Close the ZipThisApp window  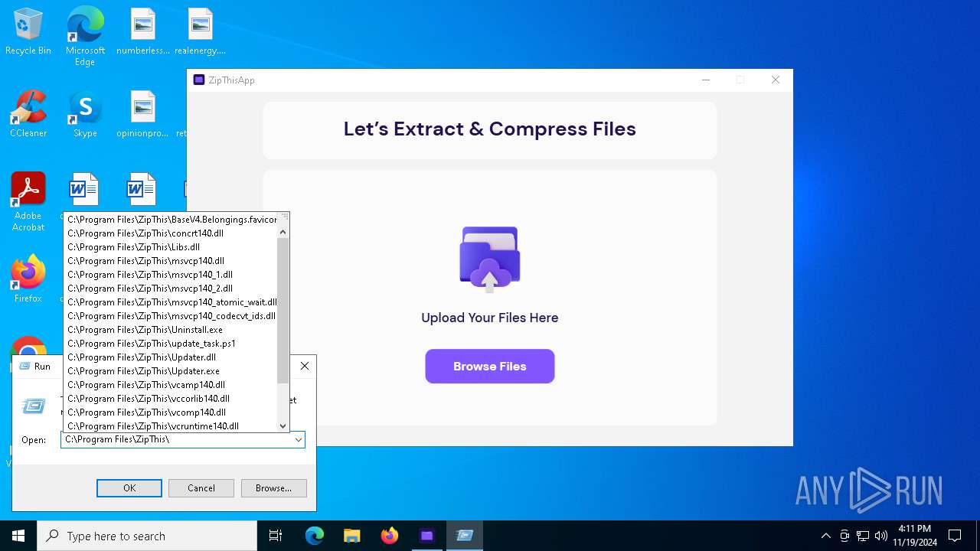tap(776, 80)
